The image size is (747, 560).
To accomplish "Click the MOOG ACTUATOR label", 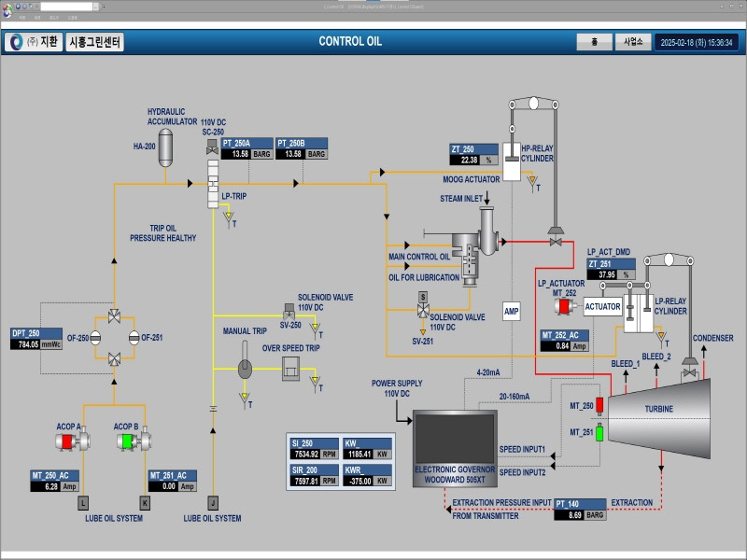I will click(x=472, y=179).
